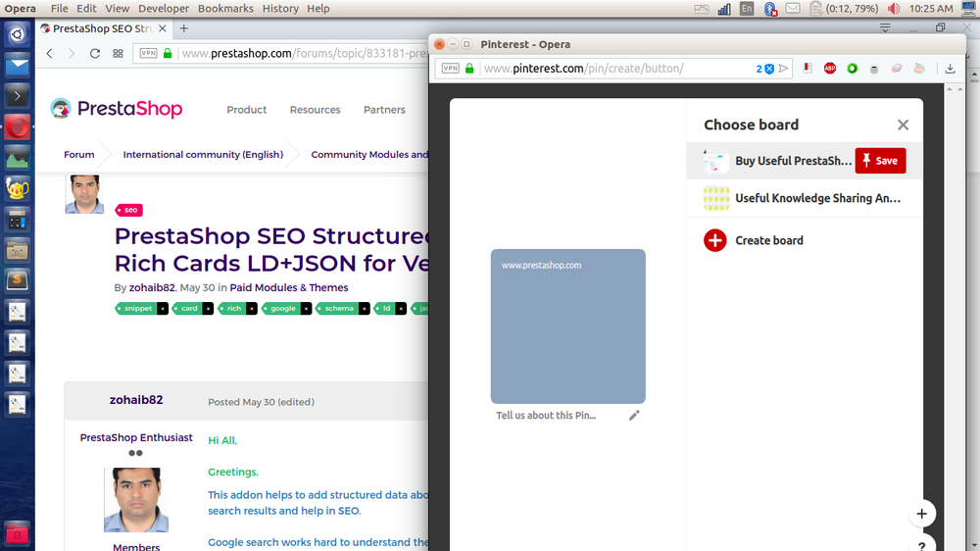The image size is (980, 551).
Task: Toggle VPN badge in main Opera window
Action: click(x=148, y=53)
